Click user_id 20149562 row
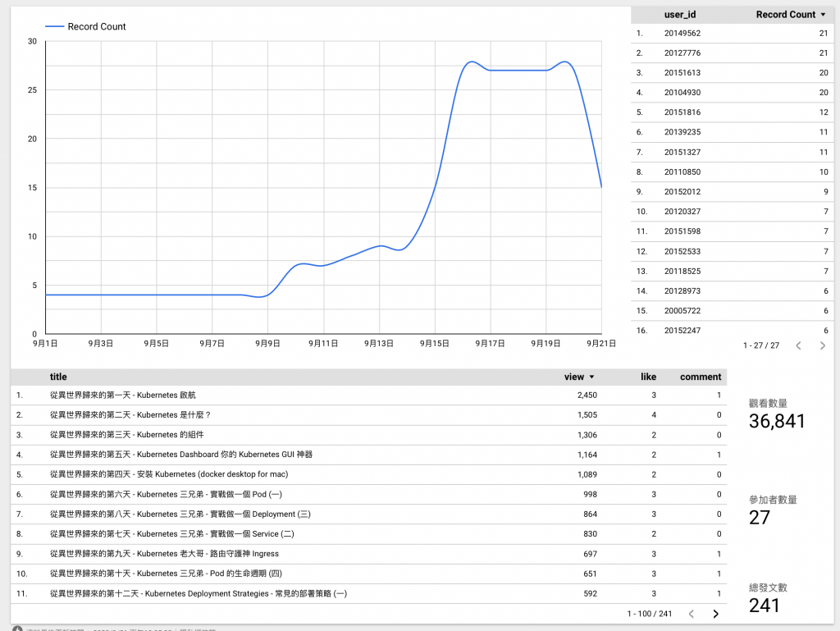 tap(732, 33)
